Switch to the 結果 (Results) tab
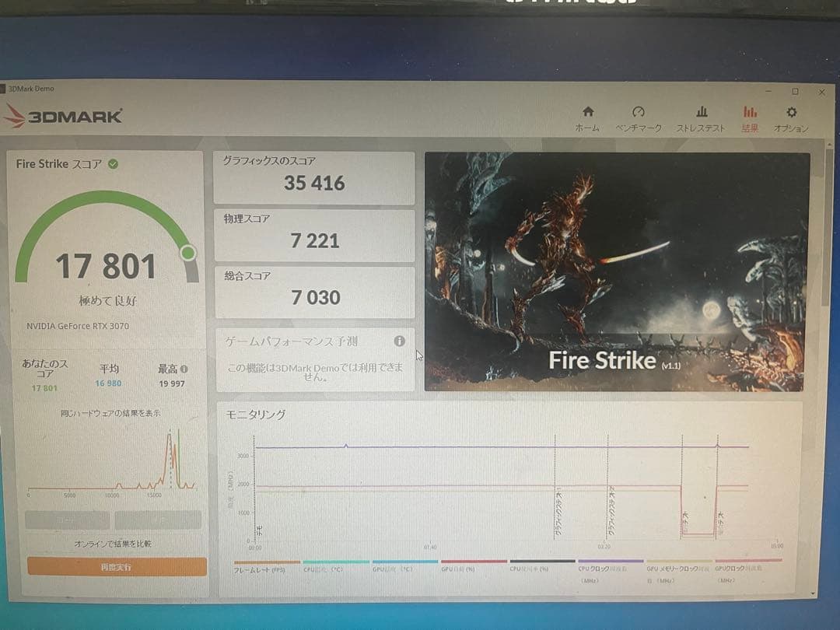The height and width of the screenshot is (630, 840). 750,119
